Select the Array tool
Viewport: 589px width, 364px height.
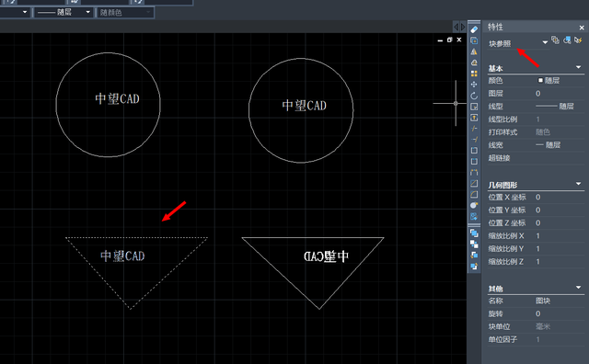(474, 74)
